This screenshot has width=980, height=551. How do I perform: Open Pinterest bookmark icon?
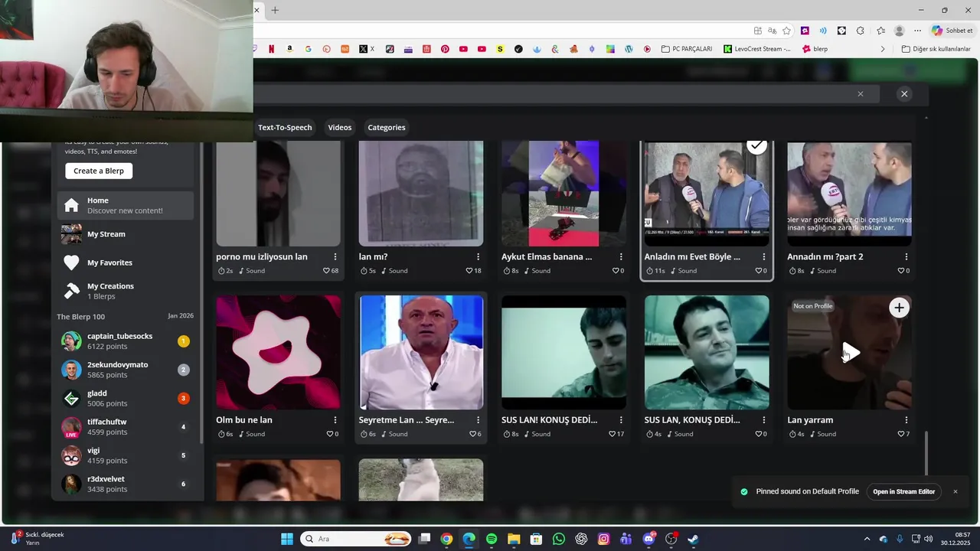pos(445,49)
